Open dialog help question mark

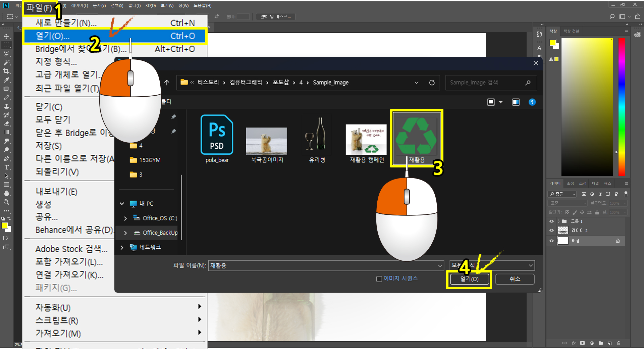[x=532, y=102]
